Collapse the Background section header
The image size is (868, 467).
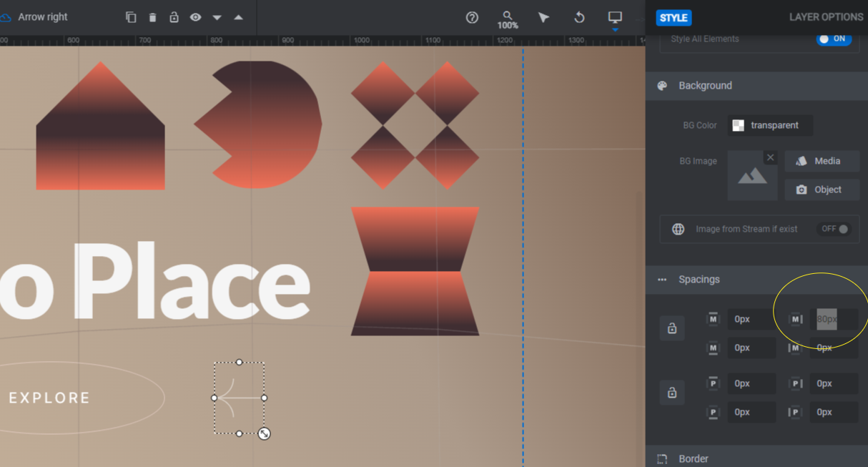(756, 86)
